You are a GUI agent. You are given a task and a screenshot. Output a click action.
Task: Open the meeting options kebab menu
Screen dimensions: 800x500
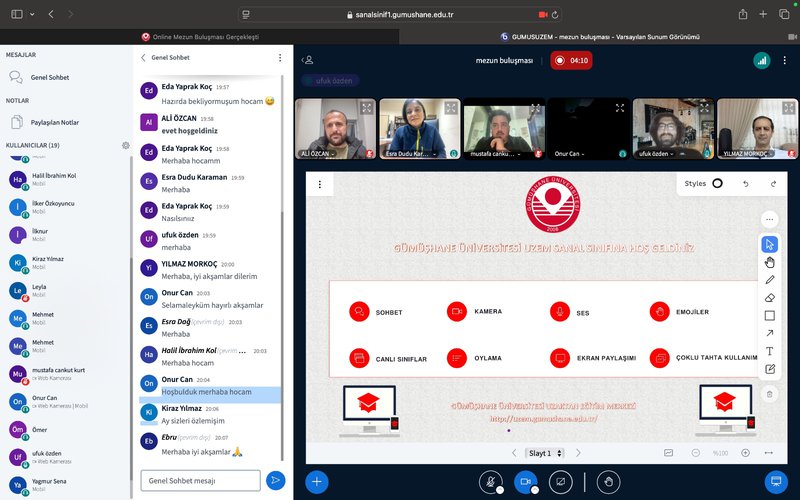[x=785, y=61]
